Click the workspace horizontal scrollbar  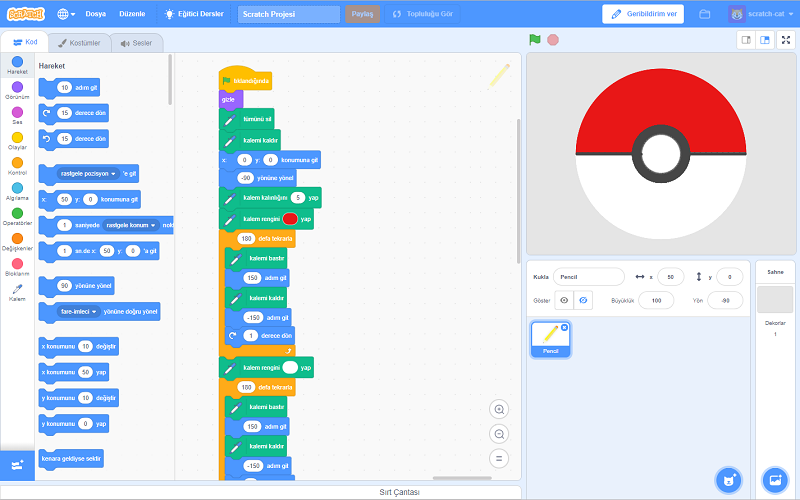pyautogui.click(x=462, y=478)
